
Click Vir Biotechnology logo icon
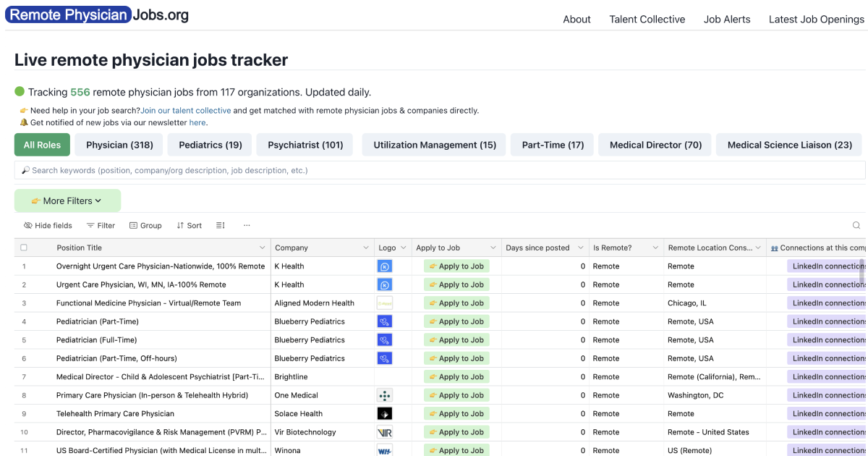point(385,432)
